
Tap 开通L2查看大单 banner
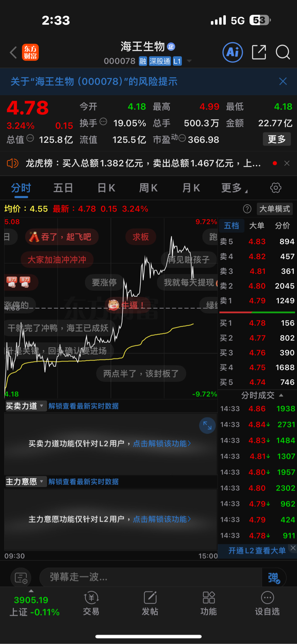coord(257,551)
